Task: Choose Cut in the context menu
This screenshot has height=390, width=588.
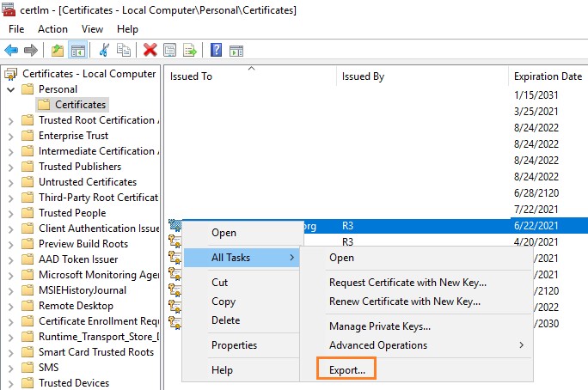Action: click(220, 283)
